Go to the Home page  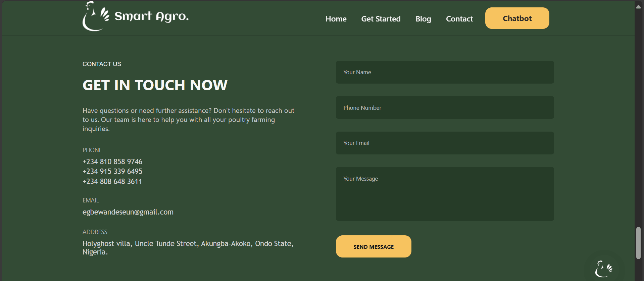point(336,19)
